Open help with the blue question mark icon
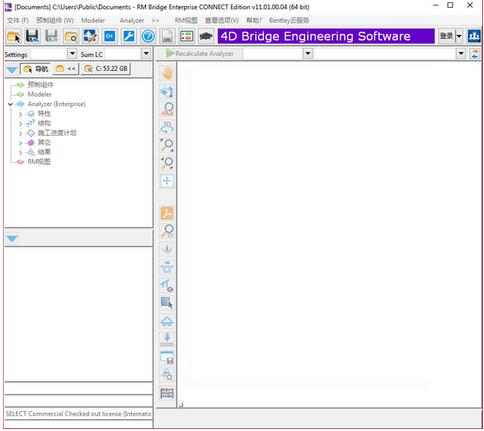484x431 pixels. (148, 36)
